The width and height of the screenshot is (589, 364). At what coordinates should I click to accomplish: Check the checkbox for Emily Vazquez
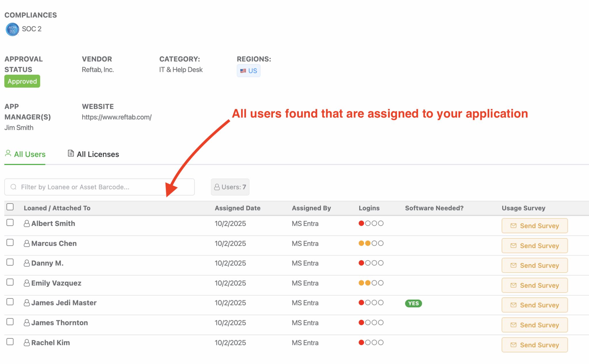10,282
